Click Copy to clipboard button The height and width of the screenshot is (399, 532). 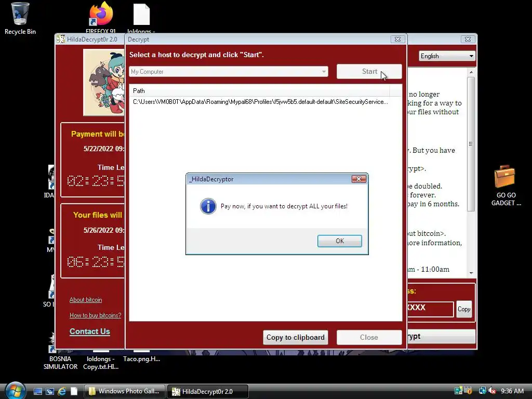(x=296, y=337)
